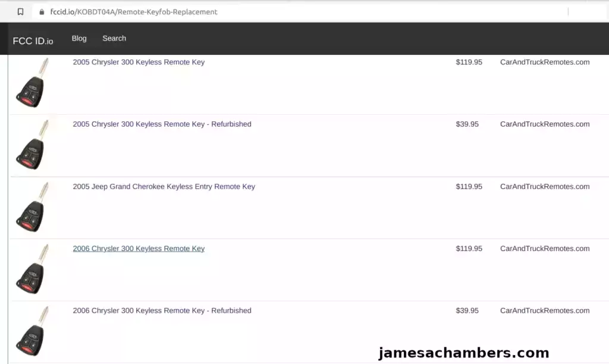The image size is (609, 364).
Task: Click CarAndTruckRemotes.com beside 2005 Jeep Grand Cherokee
Action: 545,187
